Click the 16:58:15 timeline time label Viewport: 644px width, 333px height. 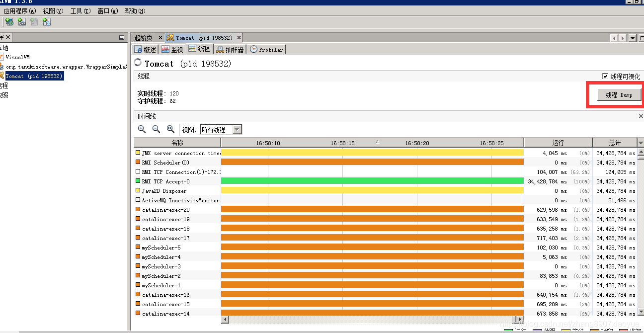point(343,143)
